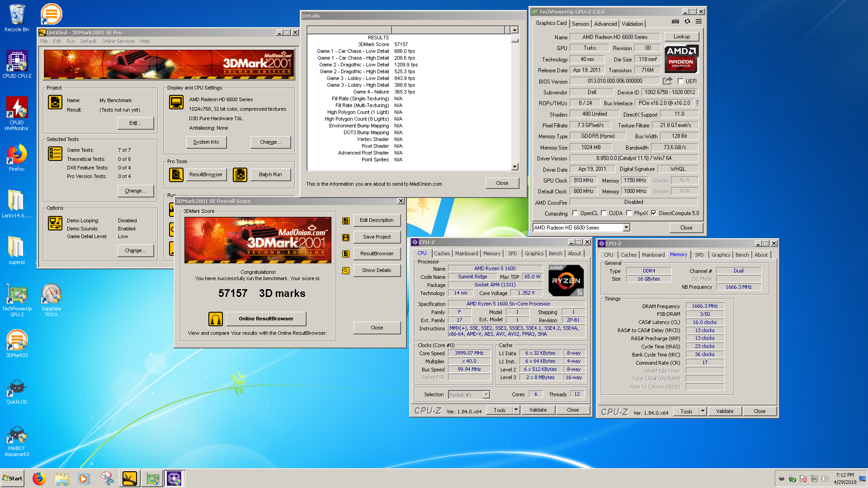Click the volume speaker icon in system tray
868x488 pixels.
[825, 479]
